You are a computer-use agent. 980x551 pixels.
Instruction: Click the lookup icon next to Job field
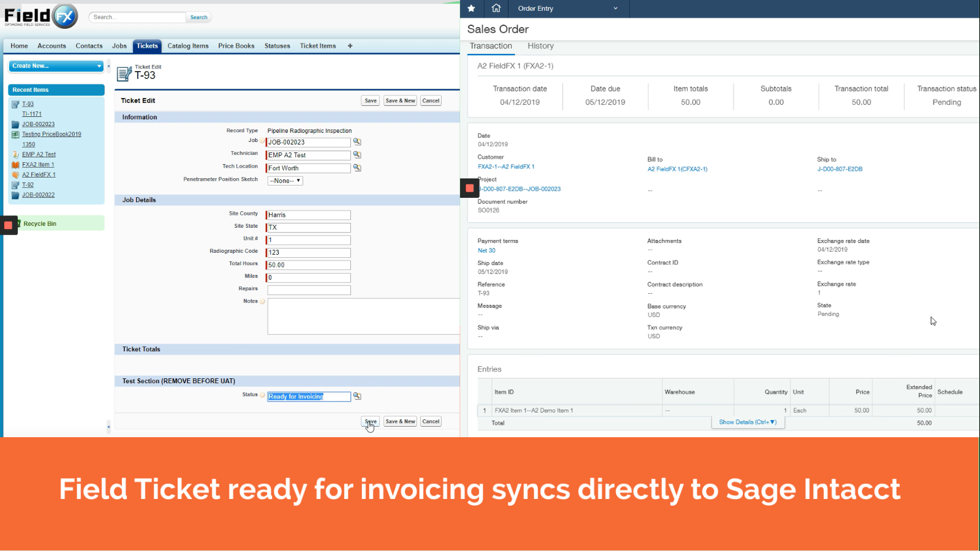point(357,142)
